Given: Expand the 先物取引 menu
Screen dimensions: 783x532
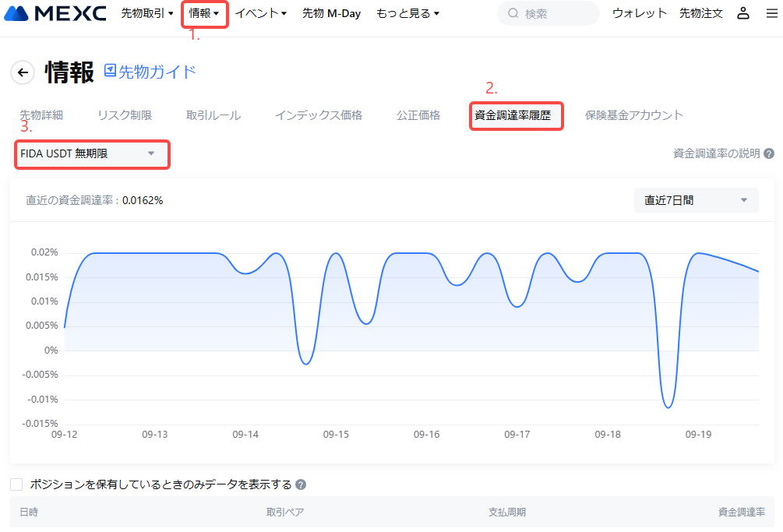Looking at the screenshot, I should [147, 13].
